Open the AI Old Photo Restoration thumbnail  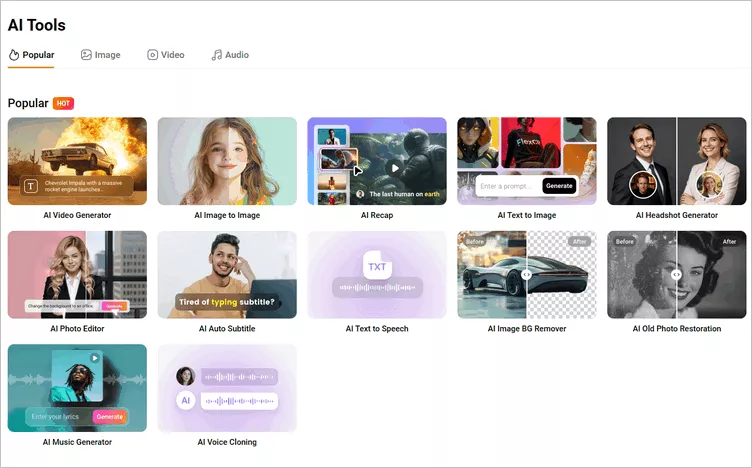pos(677,275)
